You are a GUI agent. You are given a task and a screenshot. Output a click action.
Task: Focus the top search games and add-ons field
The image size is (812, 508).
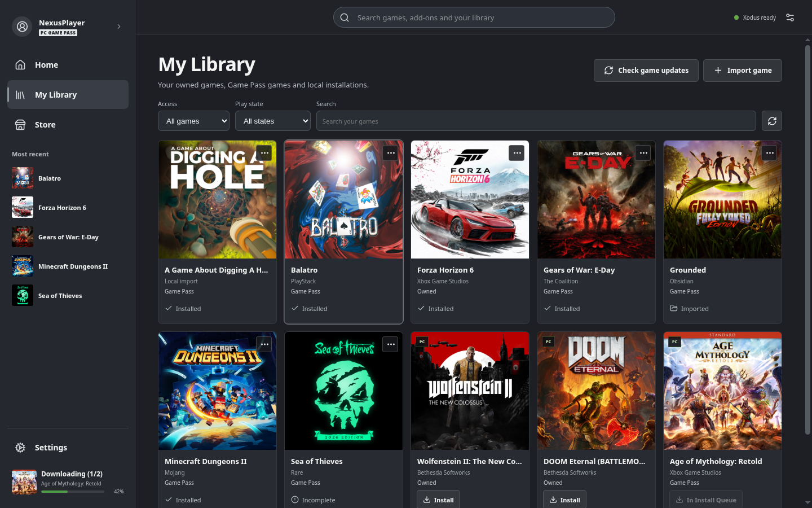click(x=474, y=17)
